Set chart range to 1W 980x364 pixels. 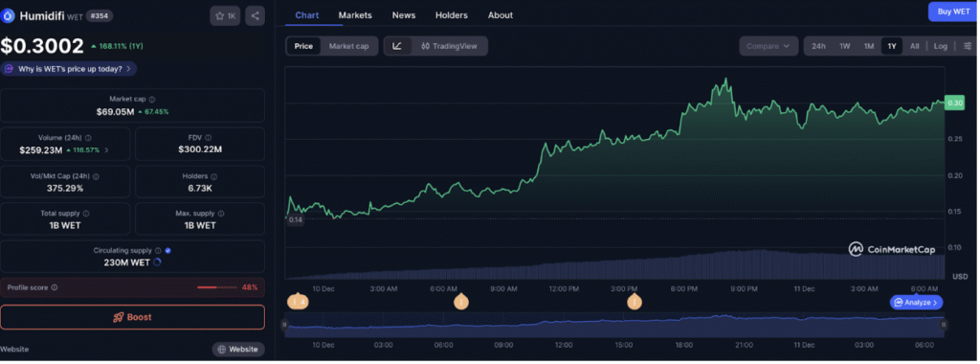pos(845,46)
